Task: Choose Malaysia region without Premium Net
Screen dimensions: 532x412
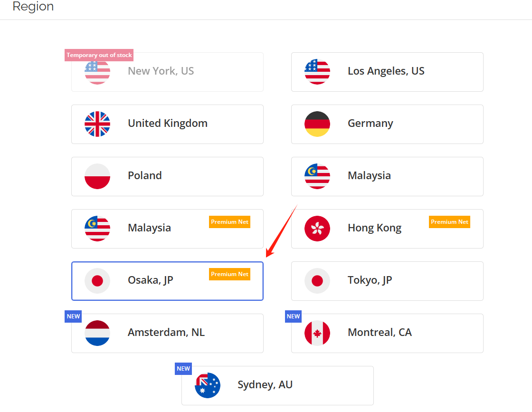Action: [387, 176]
